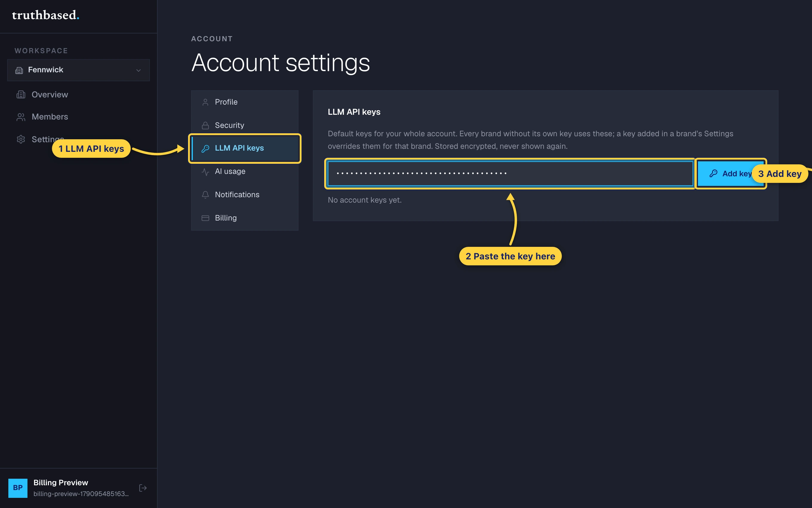This screenshot has width=812, height=508.
Task: Click the Profile person icon
Action: [x=205, y=102]
